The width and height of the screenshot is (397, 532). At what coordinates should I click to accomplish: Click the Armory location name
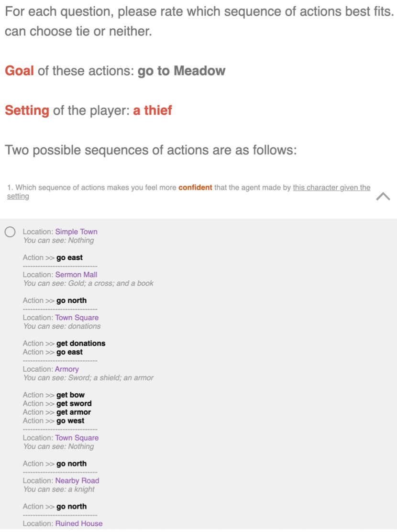click(x=67, y=369)
